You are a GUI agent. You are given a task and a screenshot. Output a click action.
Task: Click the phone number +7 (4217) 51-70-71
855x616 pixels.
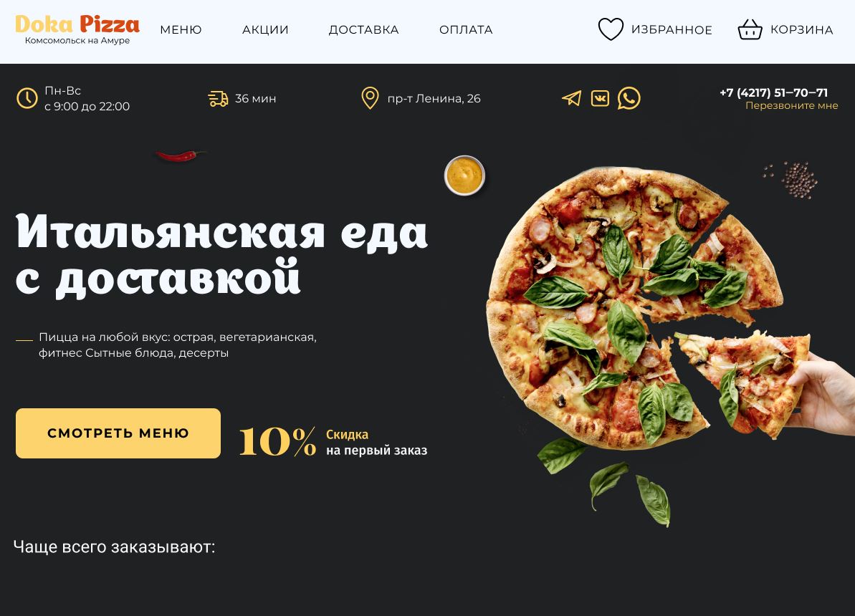[x=774, y=92]
